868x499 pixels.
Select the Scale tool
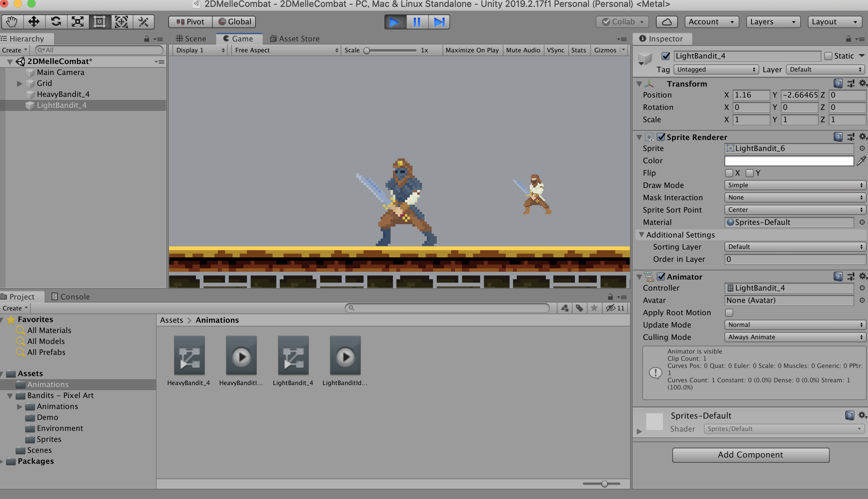(78, 22)
